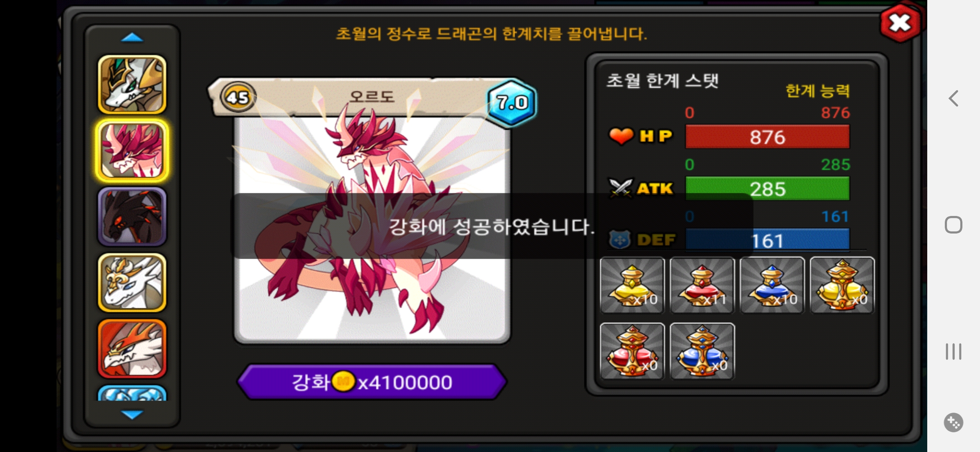This screenshot has width=980, height=452.
Task: Tap the green ATK 285 stat bar
Action: pos(767,189)
